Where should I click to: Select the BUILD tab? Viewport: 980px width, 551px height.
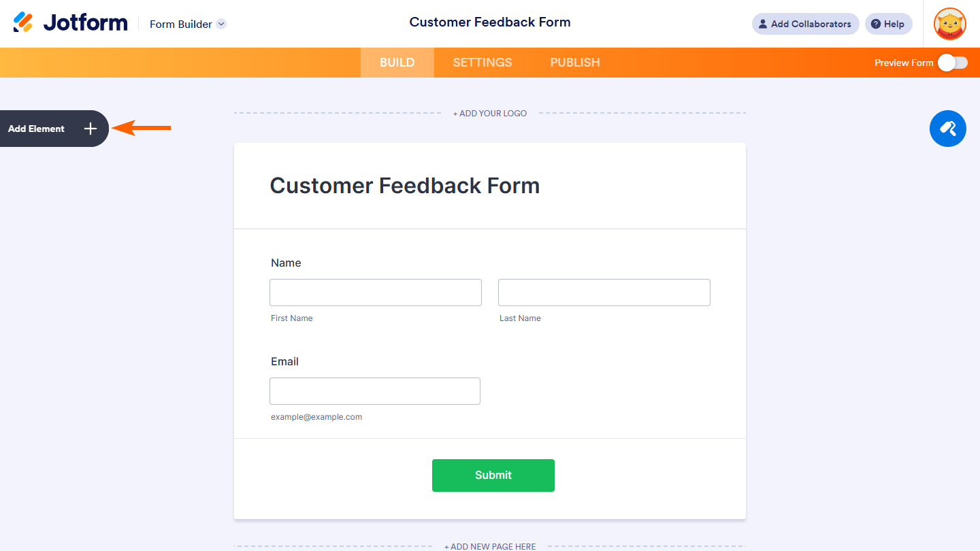point(397,63)
